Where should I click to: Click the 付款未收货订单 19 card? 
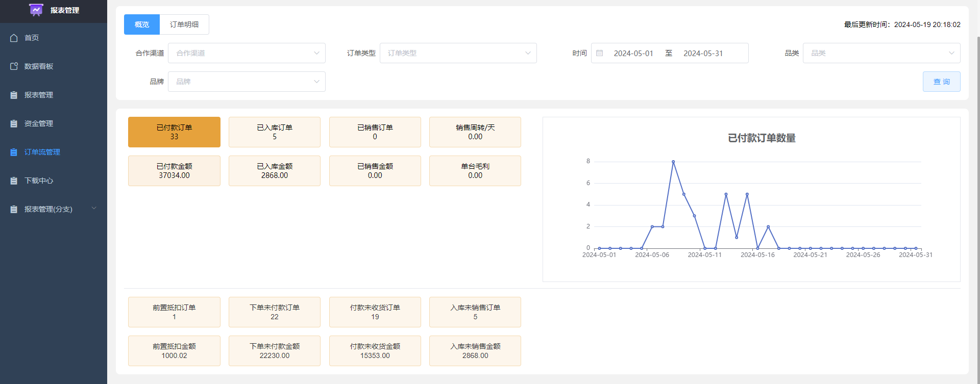tap(375, 312)
